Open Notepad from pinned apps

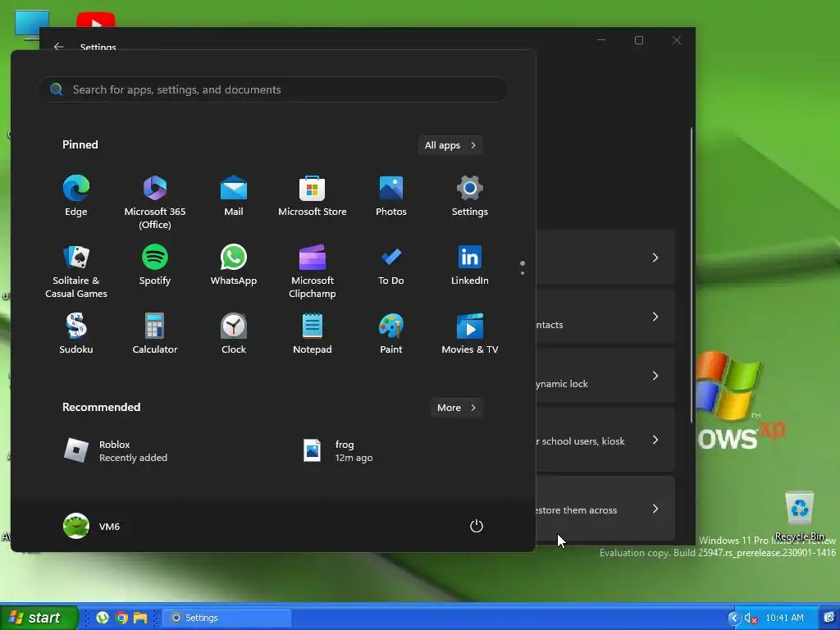[x=313, y=333]
